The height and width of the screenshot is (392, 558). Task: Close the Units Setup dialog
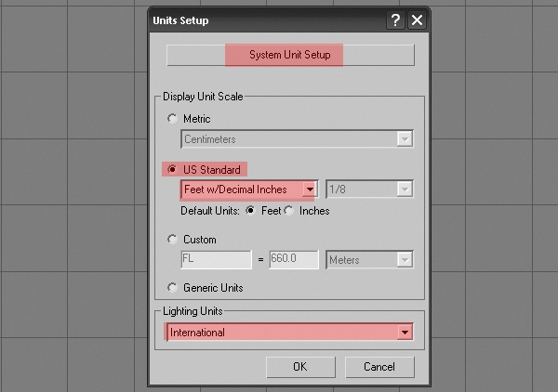(x=418, y=20)
